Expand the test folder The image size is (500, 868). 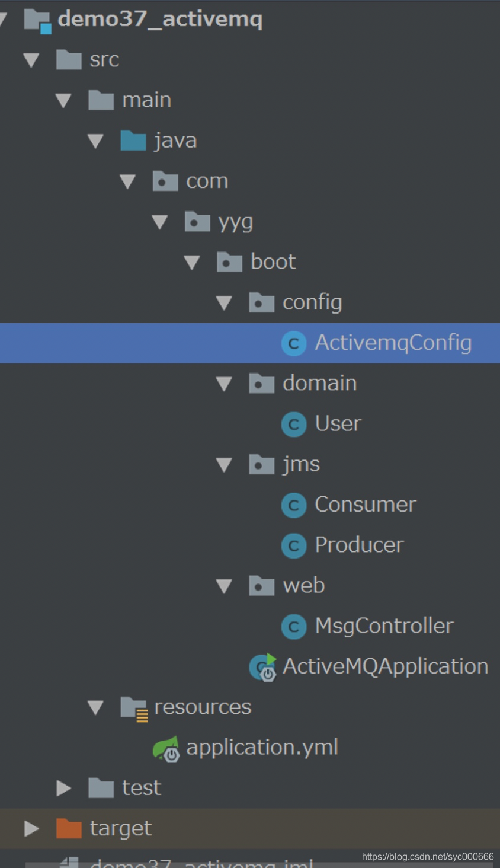click(63, 787)
